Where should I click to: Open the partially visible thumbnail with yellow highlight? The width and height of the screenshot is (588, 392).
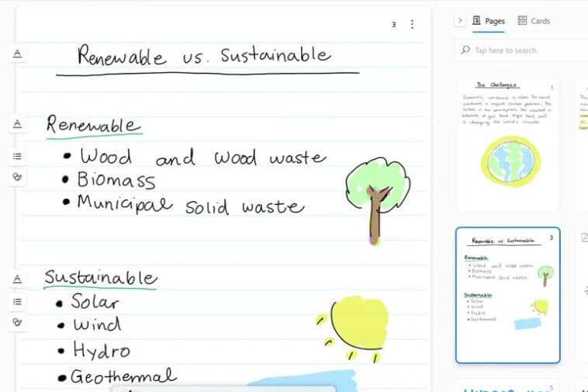point(583,144)
